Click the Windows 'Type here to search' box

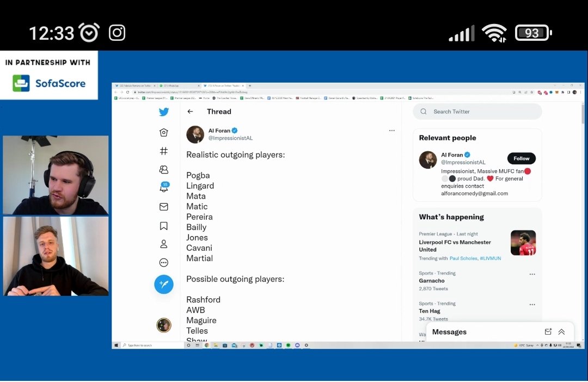152,345
